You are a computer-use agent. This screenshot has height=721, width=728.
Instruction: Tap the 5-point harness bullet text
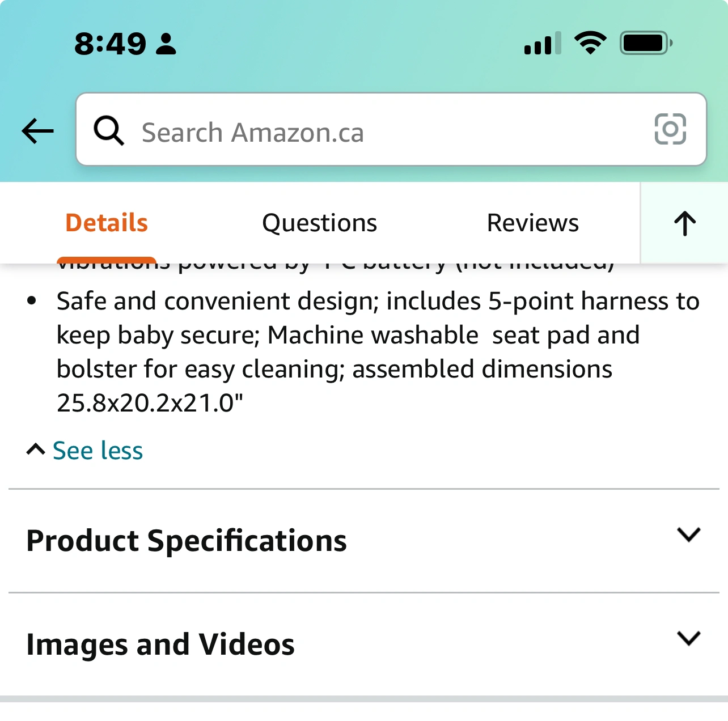tap(378, 351)
